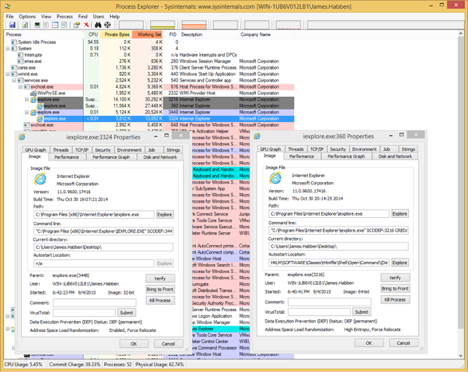
Task: Click crosshair Find Window's Process icon
Action: pyautogui.click(x=107, y=25)
